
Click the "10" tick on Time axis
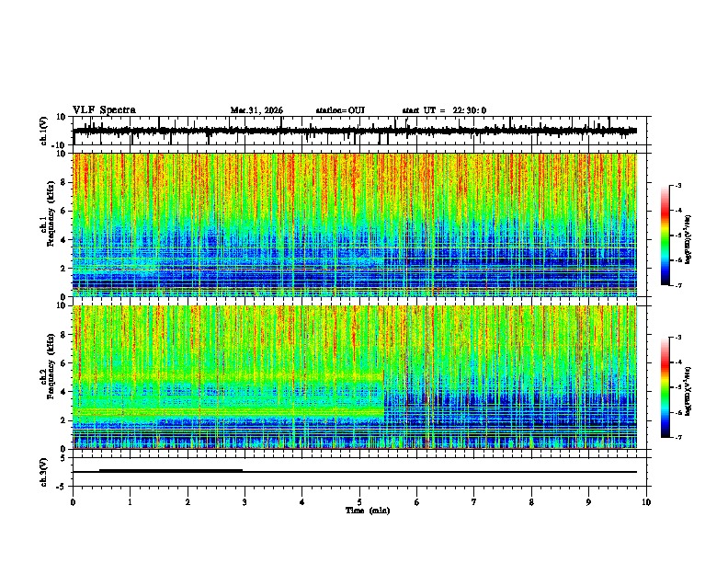tap(646, 502)
